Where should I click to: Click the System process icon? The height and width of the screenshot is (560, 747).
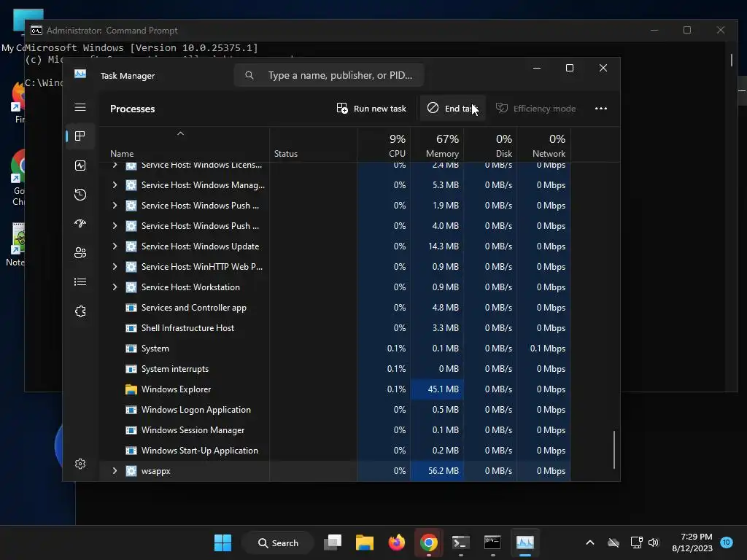pos(131,349)
